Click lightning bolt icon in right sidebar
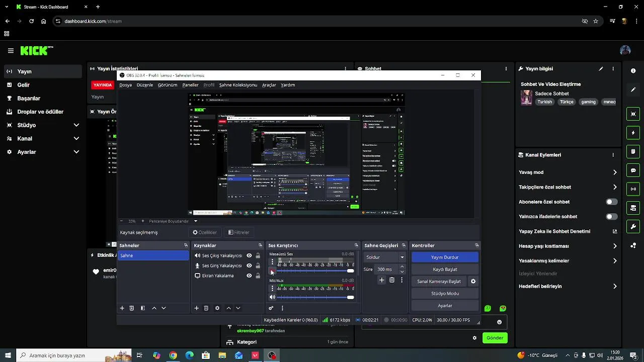This screenshot has width=644, height=362. 633,133
